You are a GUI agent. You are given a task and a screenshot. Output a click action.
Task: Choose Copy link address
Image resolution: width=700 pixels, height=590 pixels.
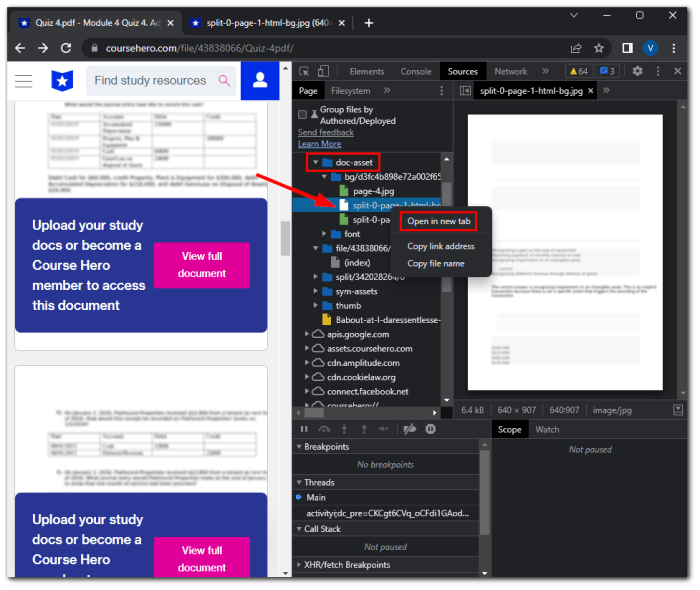click(x=441, y=246)
